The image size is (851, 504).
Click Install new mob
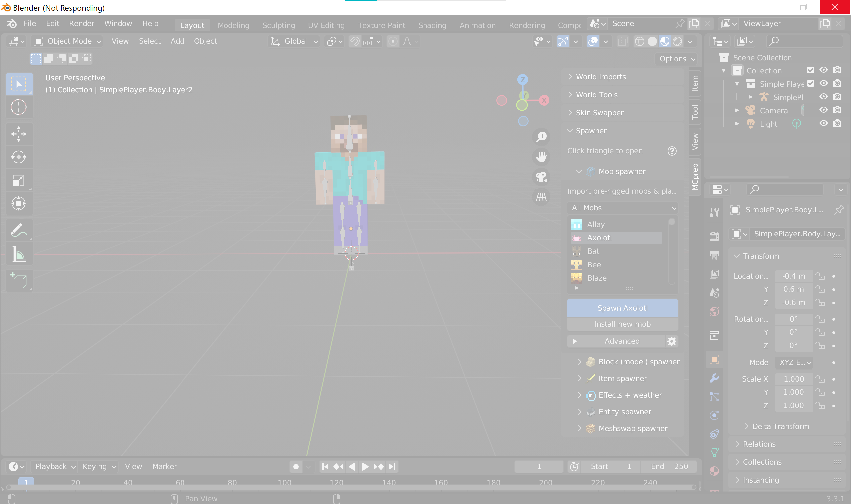622,324
